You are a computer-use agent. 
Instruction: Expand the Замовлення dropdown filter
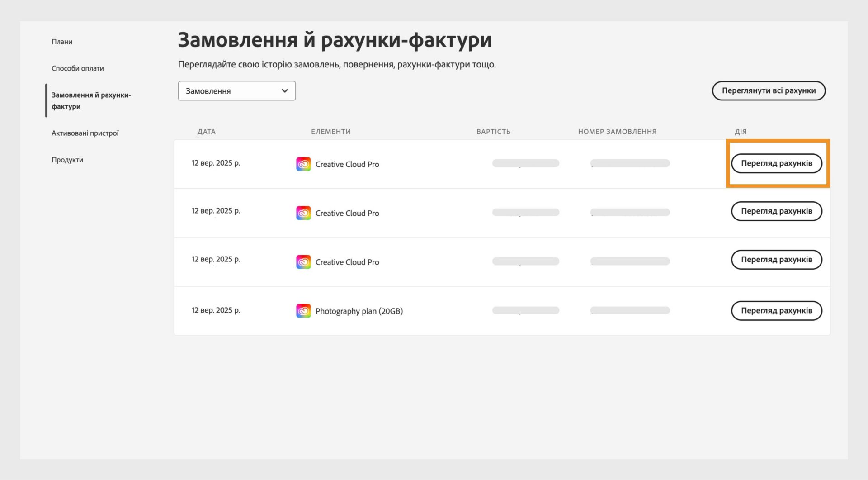[237, 91]
